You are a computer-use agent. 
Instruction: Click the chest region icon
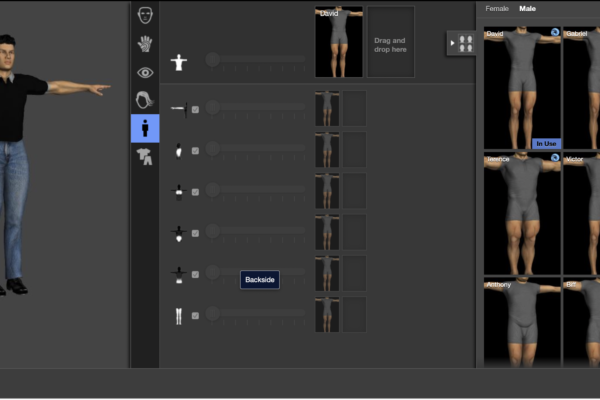[179, 192]
